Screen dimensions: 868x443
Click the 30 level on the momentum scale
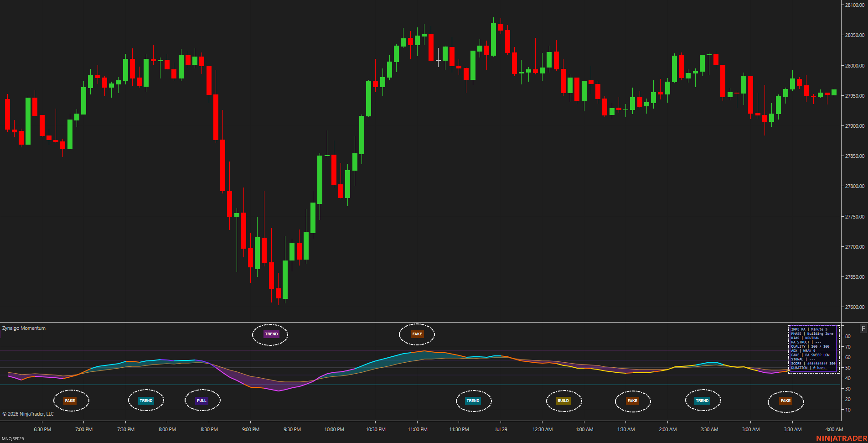click(848, 389)
